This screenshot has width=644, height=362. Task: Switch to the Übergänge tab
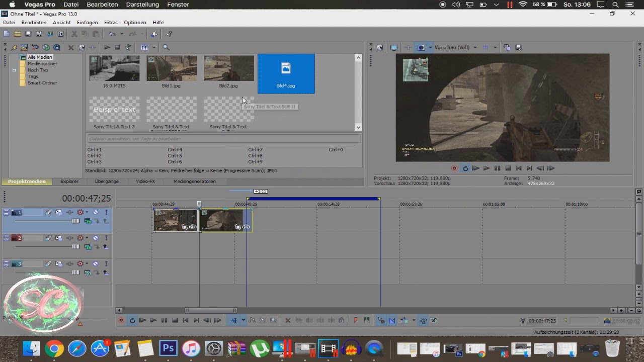coord(107,182)
